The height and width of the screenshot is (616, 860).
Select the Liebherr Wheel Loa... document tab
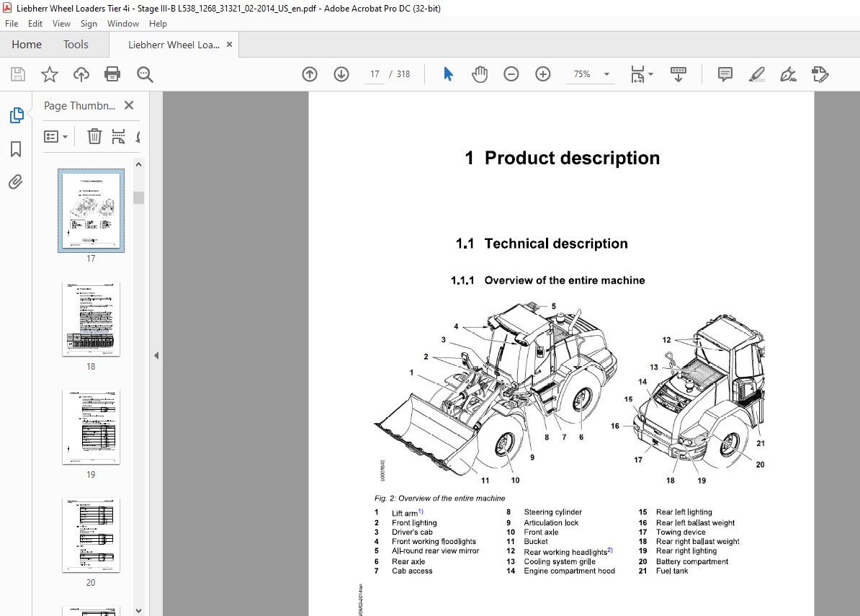point(174,45)
